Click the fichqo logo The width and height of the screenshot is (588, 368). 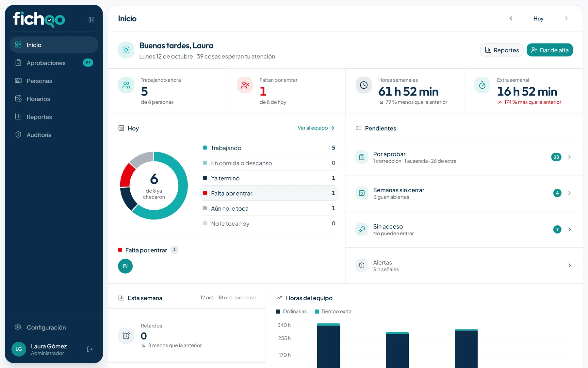point(39,19)
